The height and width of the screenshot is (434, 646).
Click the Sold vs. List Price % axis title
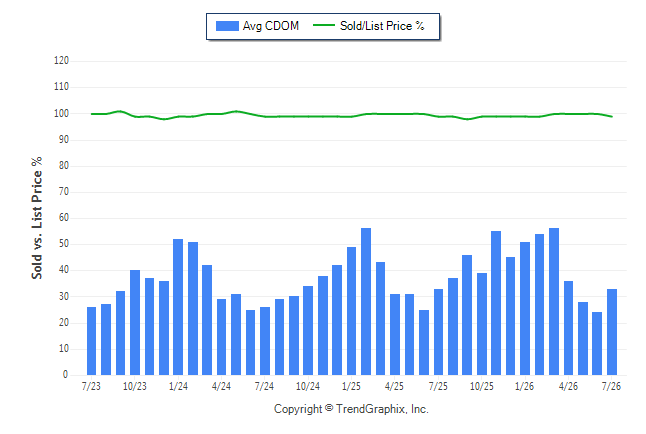[x=37, y=218]
